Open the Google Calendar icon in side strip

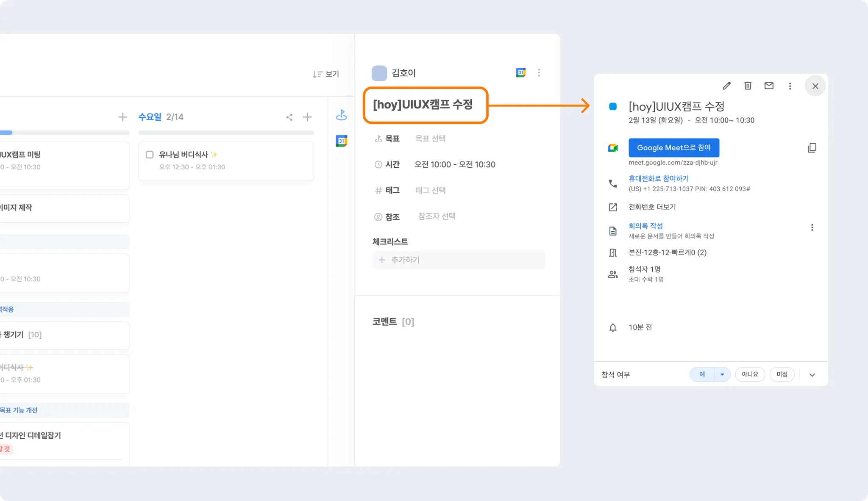(x=341, y=141)
